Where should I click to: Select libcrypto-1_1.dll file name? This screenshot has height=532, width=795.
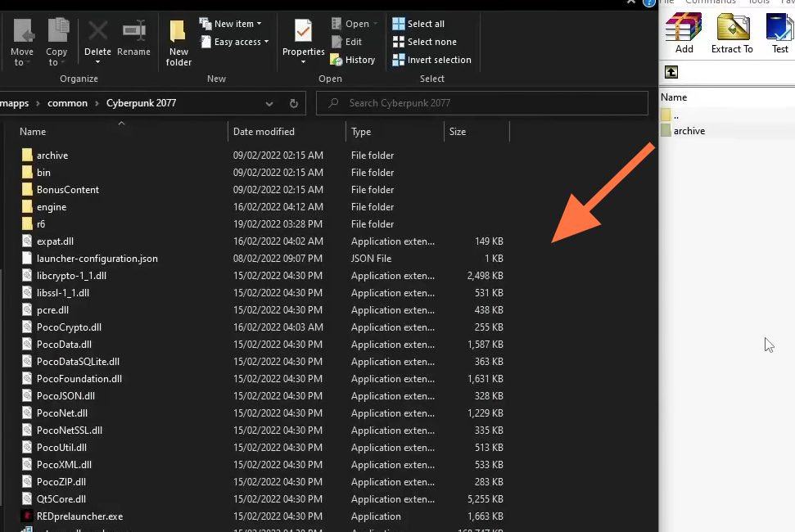[x=71, y=276]
